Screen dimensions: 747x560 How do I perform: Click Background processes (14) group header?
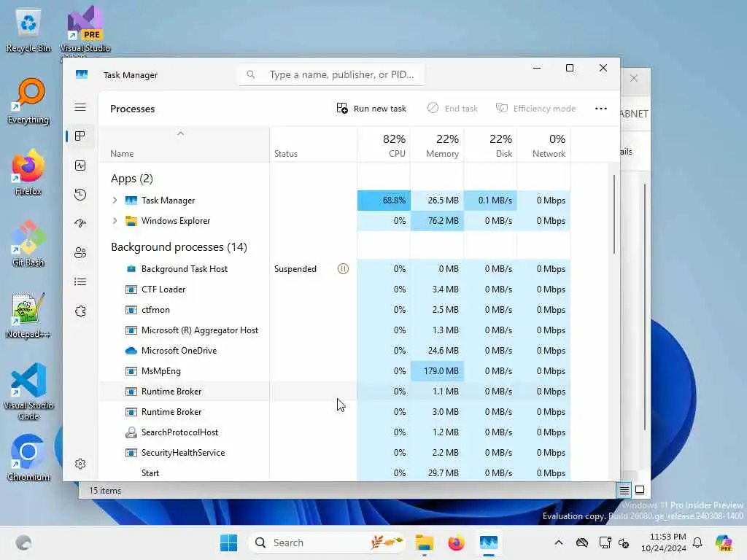(x=179, y=247)
